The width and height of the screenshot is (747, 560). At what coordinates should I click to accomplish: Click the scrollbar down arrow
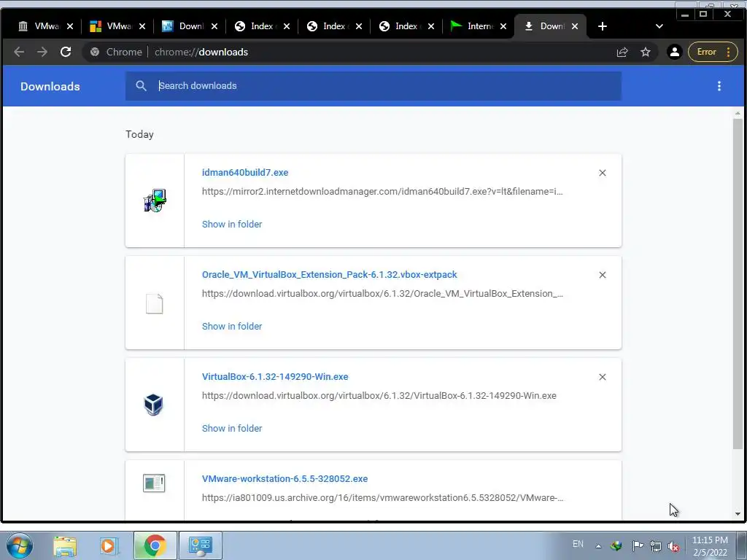coord(738,514)
